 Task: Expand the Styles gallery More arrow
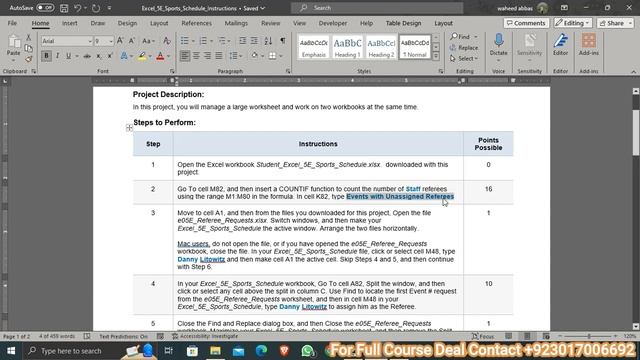[436, 57]
